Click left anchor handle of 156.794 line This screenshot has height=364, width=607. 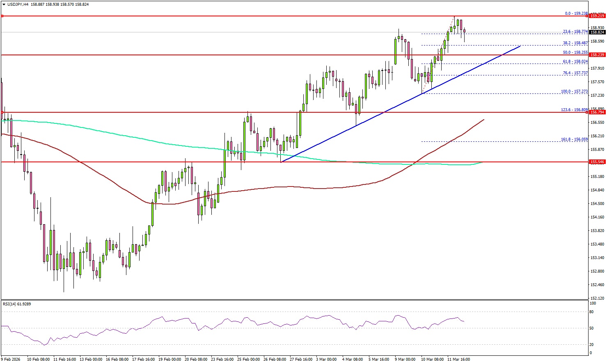2,112
